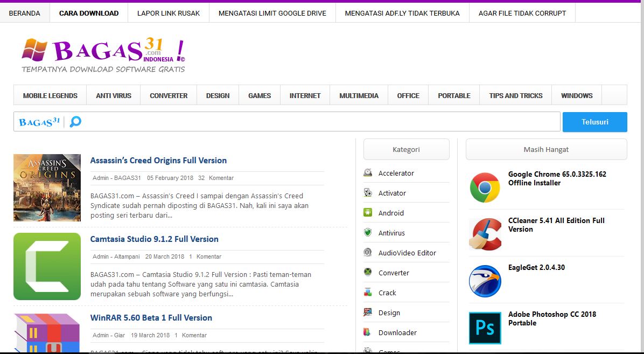
Task: Open the Design category icon
Action: 368,312
